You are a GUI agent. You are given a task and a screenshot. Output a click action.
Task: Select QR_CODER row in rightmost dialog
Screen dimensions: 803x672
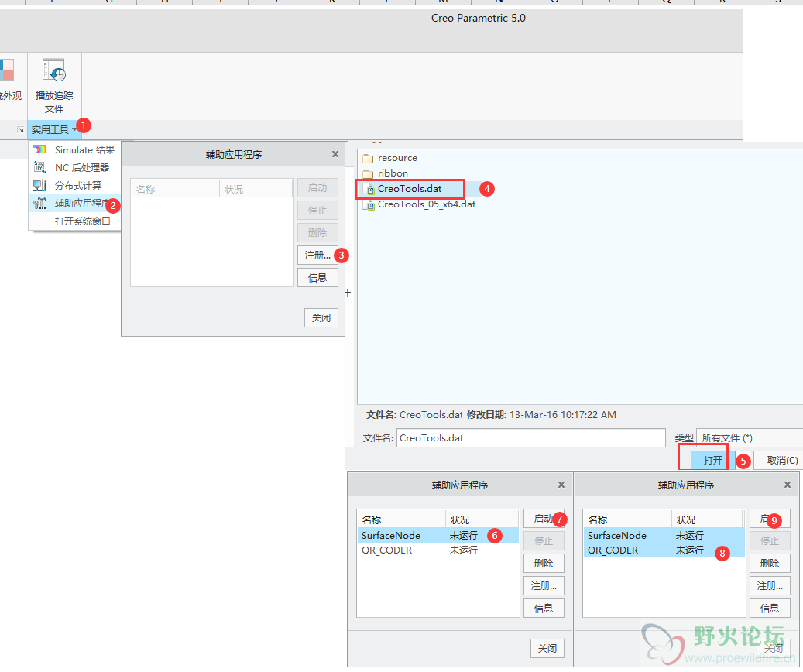[664, 550]
